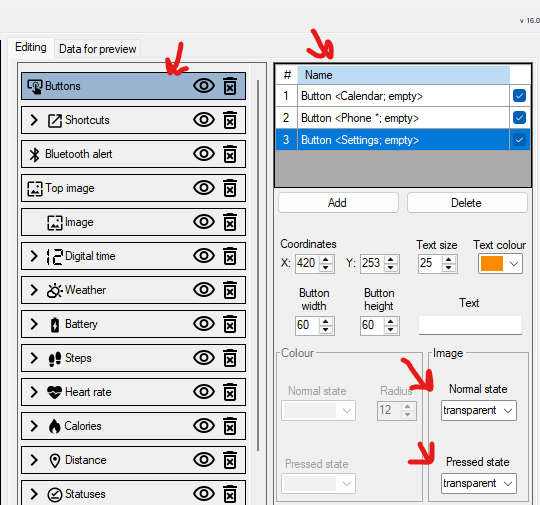Click the Weather sun-cloud icon
This screenshot has width=540, height=505.
[x=54, y=291]
